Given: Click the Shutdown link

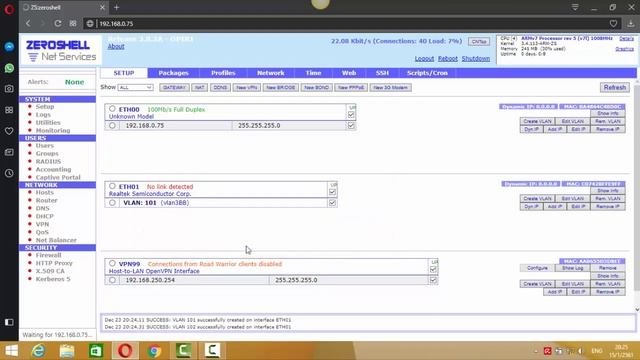Looking at the screenshot, I should (476, 58).
